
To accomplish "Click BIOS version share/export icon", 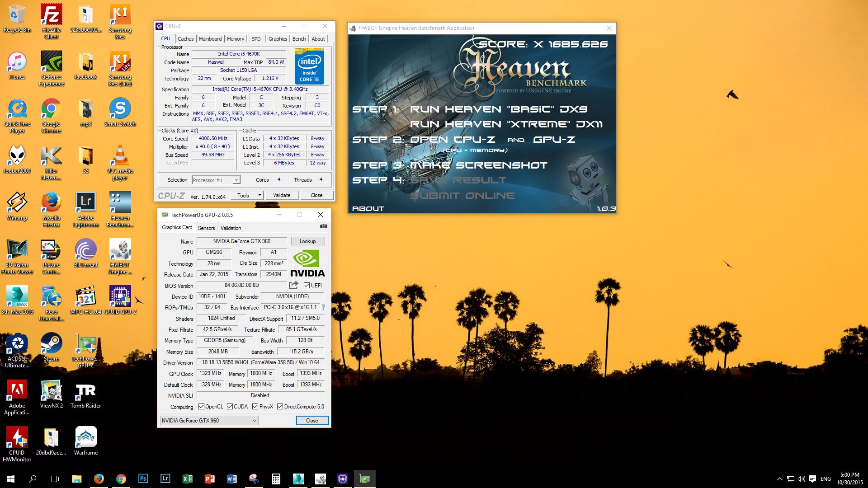I will 294,285.
